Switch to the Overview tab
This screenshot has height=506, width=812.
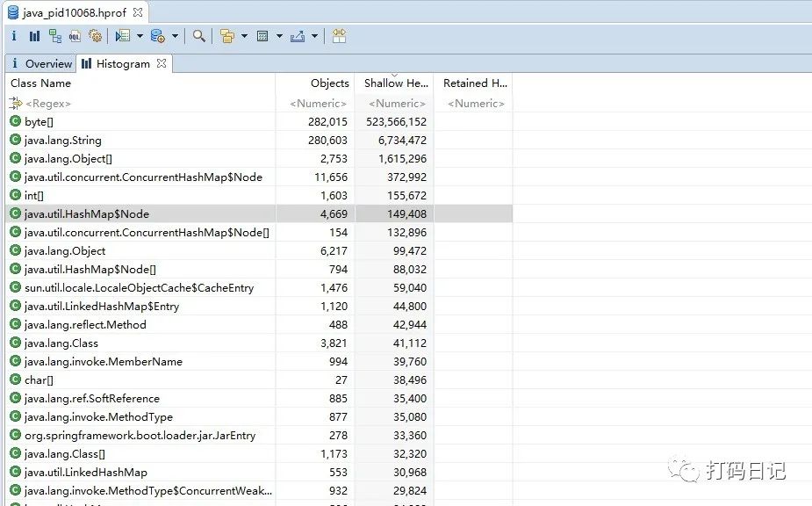coord(41,63)
